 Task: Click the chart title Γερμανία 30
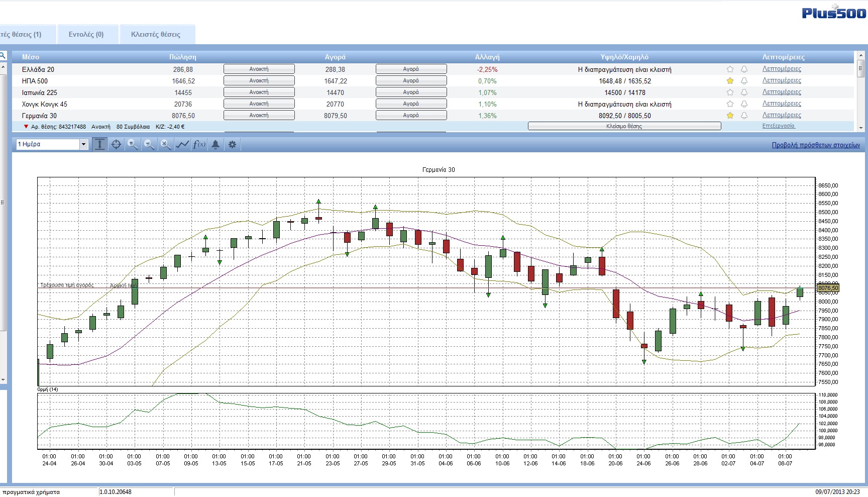point(439,170)
